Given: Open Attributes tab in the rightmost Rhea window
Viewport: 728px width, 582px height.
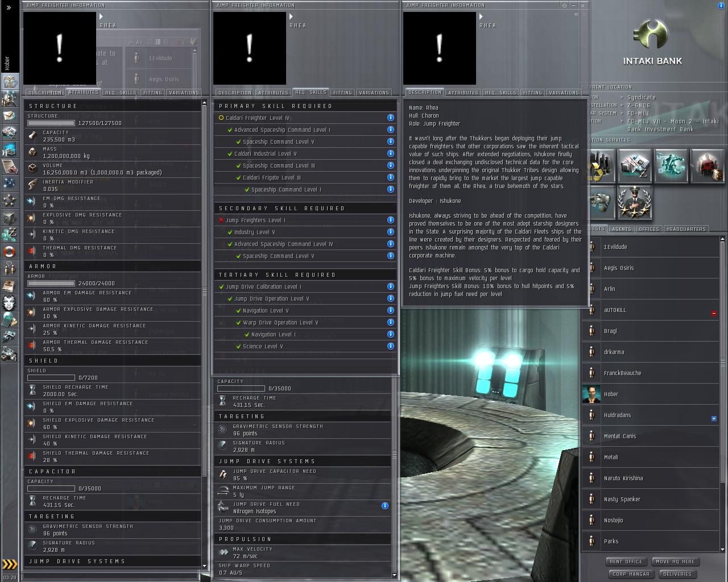Looking at the screenshot, I should tap(463, 93).
